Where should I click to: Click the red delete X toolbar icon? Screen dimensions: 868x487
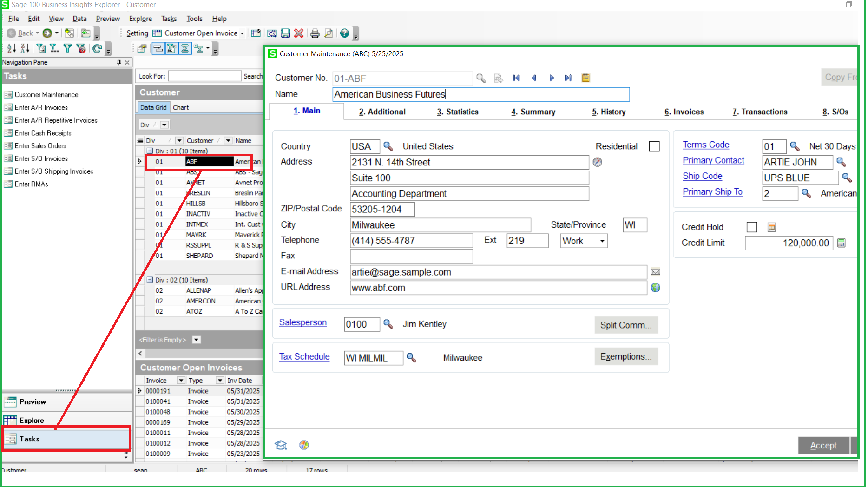(299, 33)
